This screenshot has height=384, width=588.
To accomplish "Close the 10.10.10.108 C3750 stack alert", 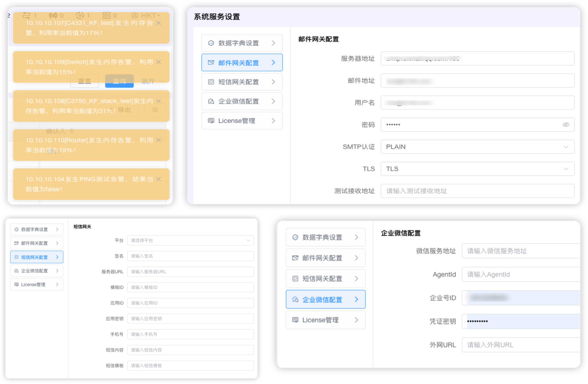I will pos(159,101).
